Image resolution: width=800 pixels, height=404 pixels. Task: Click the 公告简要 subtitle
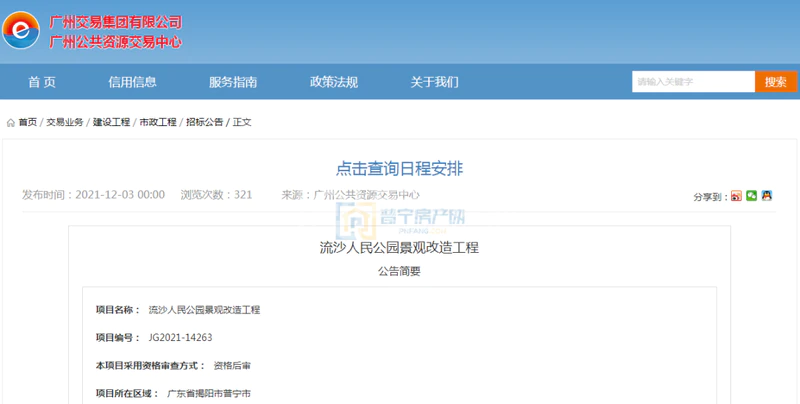tap(399, 271)
